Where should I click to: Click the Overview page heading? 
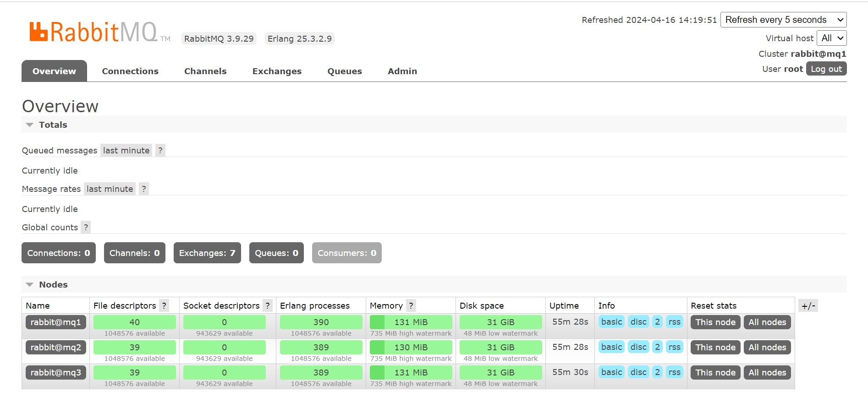[60, 106]
